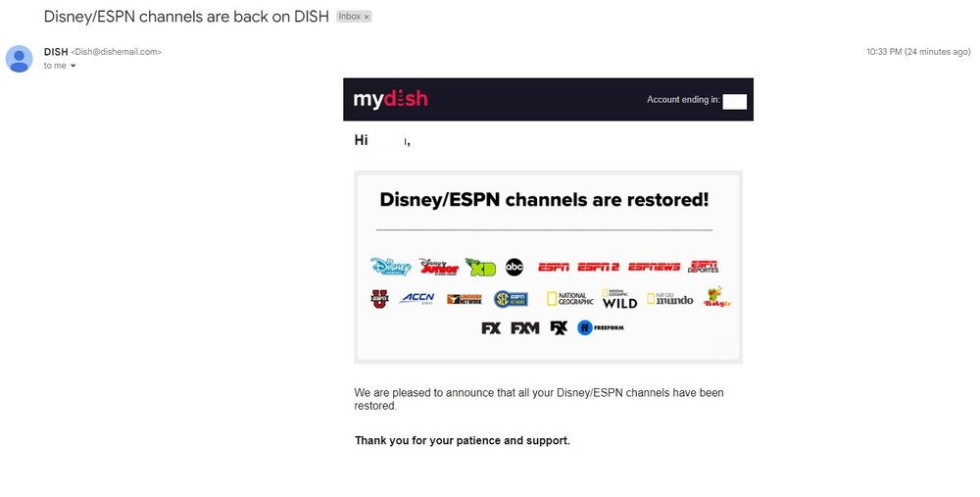
Task: Click the DISH sender name
Action: click(56, 52)
